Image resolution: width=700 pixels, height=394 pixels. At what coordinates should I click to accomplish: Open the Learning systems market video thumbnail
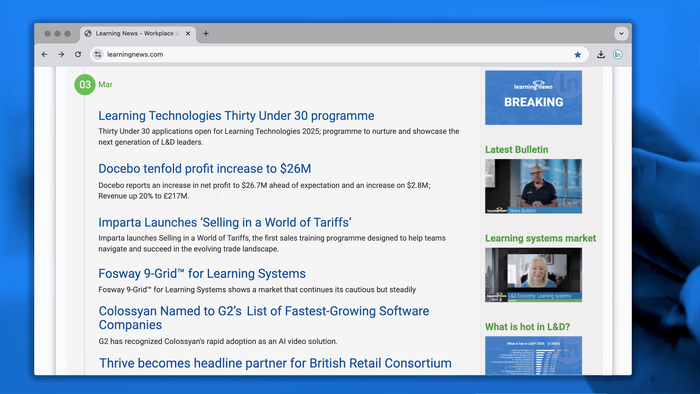[x=533, y=275]
